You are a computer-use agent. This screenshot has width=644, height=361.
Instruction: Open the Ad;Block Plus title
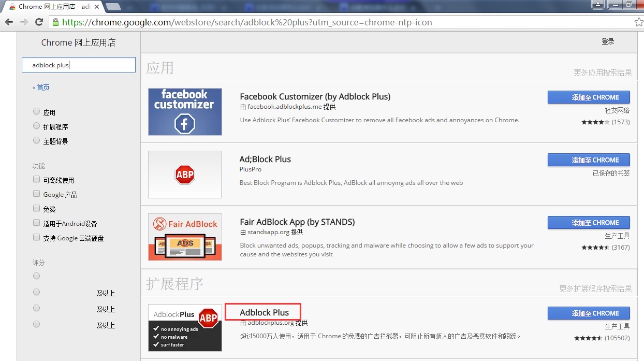coord(266,159)
